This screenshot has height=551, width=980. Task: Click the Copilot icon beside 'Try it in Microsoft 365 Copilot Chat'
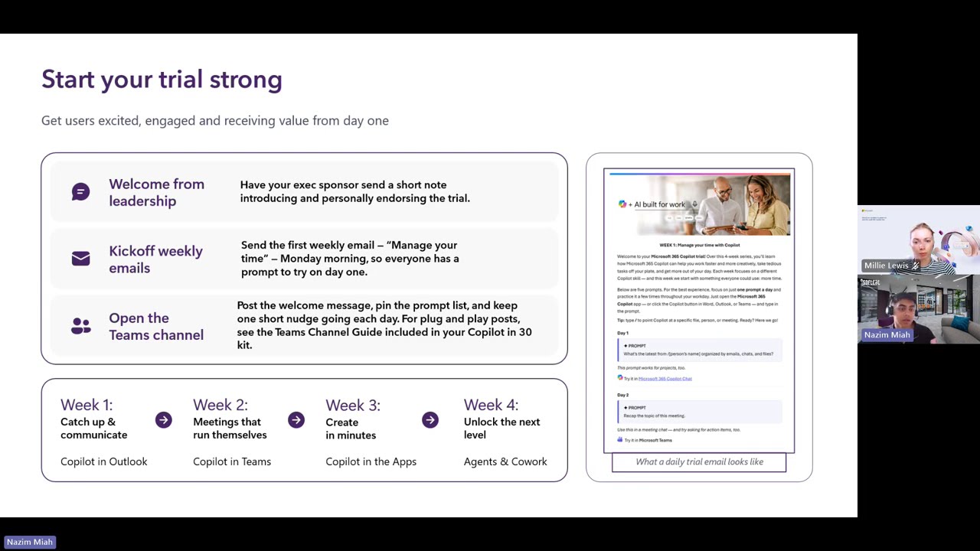[620, 378]
